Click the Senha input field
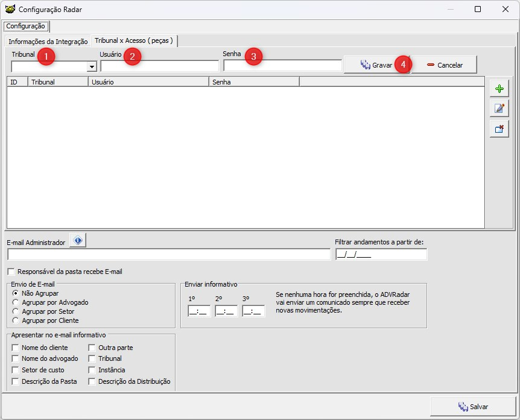This screenshot has height=420, width=520. click(x=282, y=65)
